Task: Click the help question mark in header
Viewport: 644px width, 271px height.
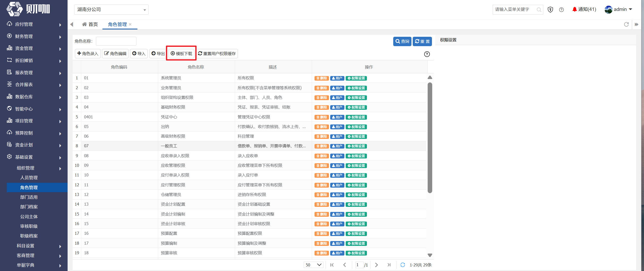Action: (561, 10)
